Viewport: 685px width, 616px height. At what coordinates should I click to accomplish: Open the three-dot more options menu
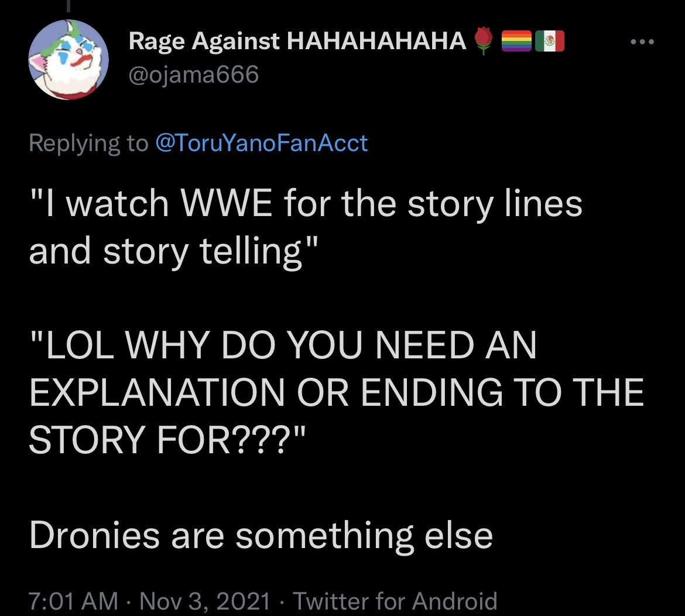click(642, 42)
